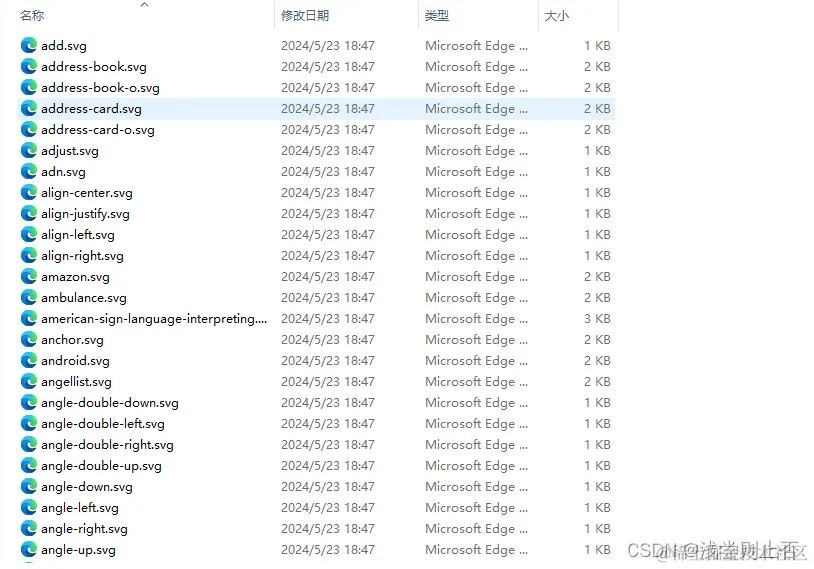The height and width of the screenshot is (569, 814).
Task: Select file name angle-up.svg
Action: coord(78,550)
